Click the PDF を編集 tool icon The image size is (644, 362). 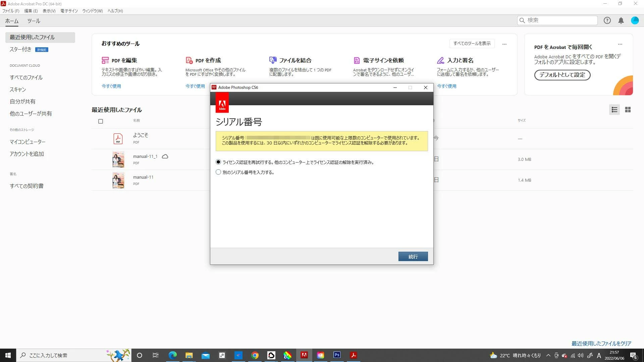click(x=105, y=60)
